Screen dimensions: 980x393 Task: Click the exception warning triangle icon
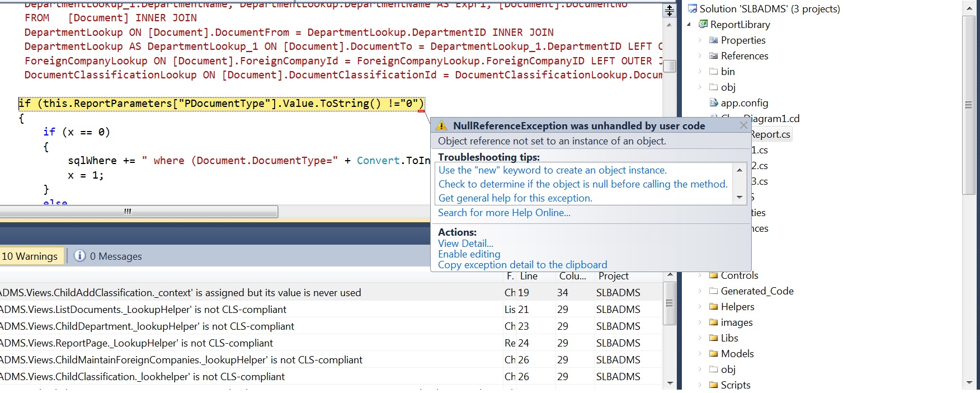tap(442, 126)
